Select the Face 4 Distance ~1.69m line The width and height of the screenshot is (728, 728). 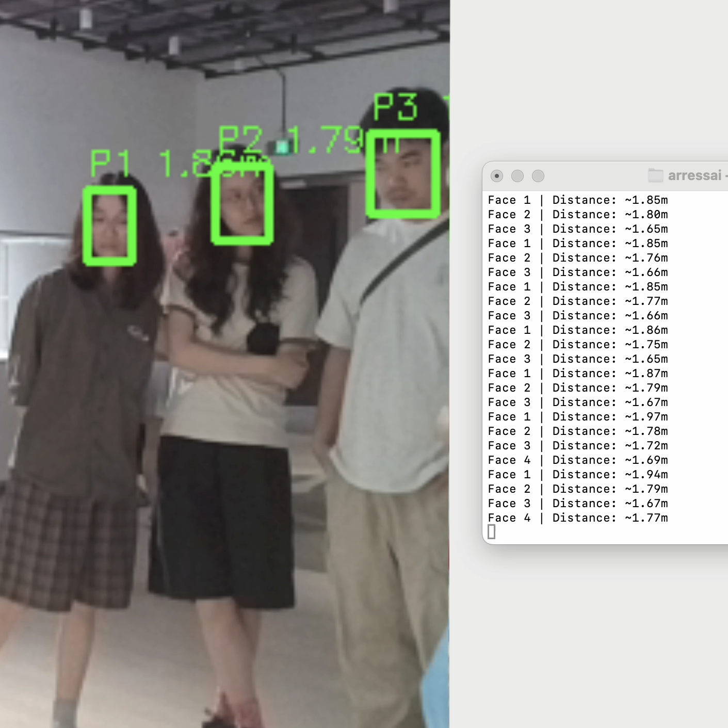578,460
